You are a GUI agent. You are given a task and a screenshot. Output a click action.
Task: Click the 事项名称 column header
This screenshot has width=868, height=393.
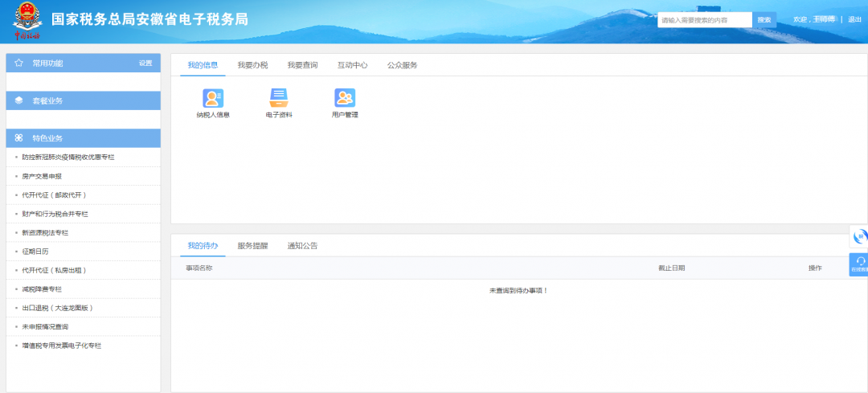199,268
